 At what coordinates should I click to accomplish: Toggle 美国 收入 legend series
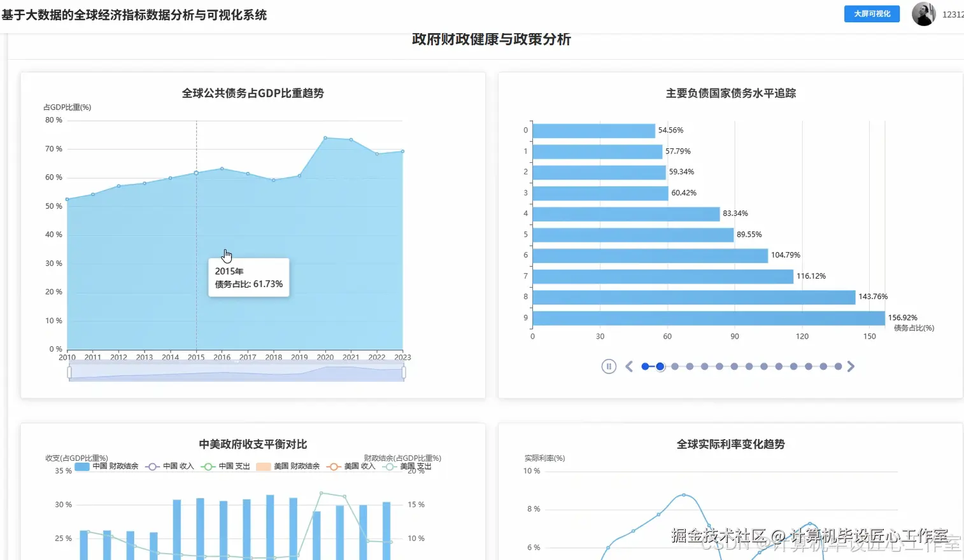click(351, 466)
